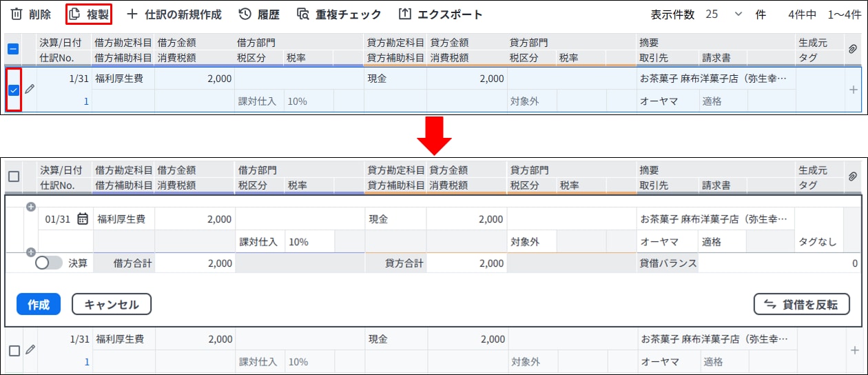This screenshot has width=868, height=375.
Task: Open the 課対仕入 tax category in the edit form
Action: click(258, 242)
